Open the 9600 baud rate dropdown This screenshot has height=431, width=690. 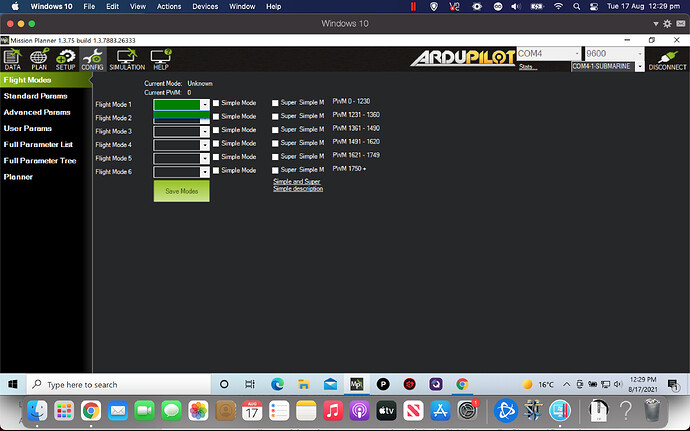tap(612, 53)
